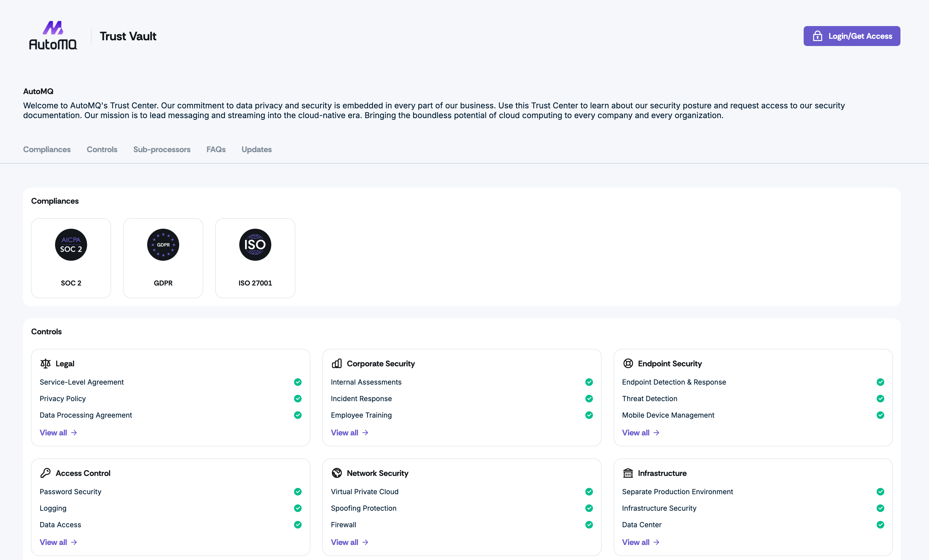Screen dimensions: 929x560
Task: Select the Data Center text
Action: pyautogui.click(x=642, y=525)
